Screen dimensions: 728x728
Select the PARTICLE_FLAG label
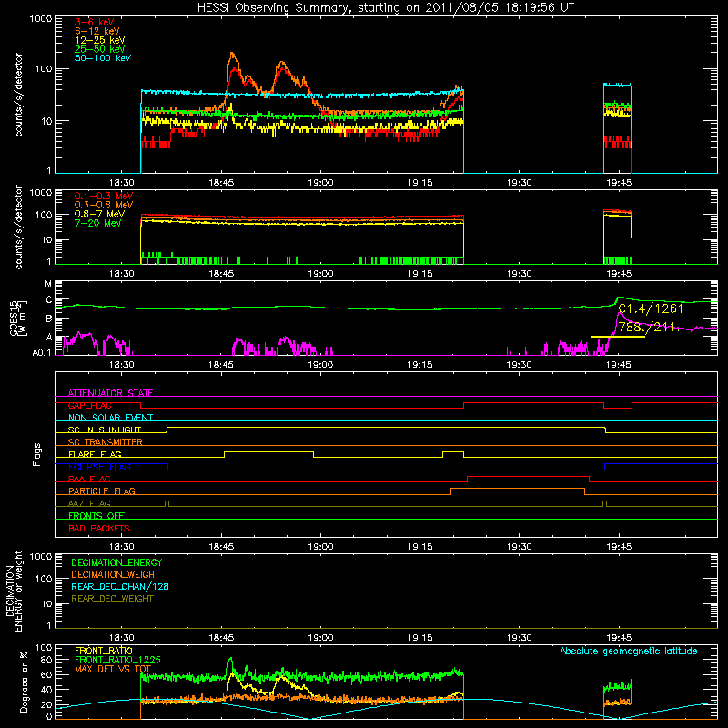[102, 490]
